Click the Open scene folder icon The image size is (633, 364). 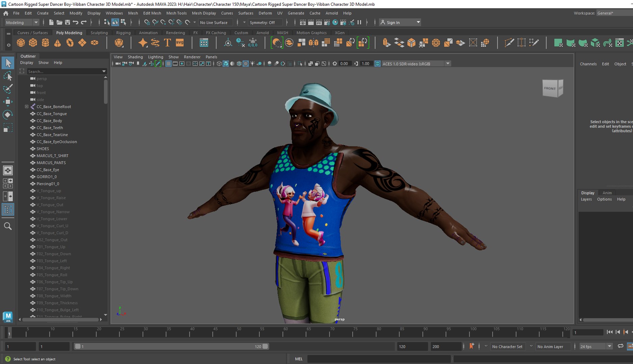pyautogui.click(x=59, y=22)
